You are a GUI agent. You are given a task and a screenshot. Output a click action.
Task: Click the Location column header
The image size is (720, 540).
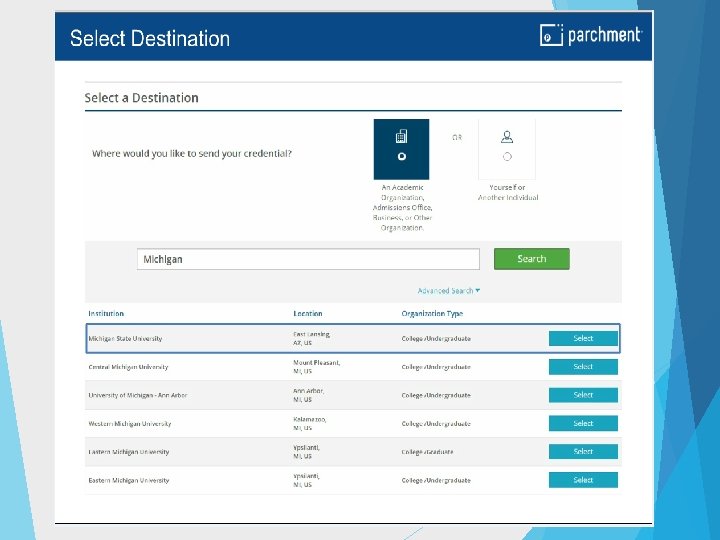(x=308, y=314)
